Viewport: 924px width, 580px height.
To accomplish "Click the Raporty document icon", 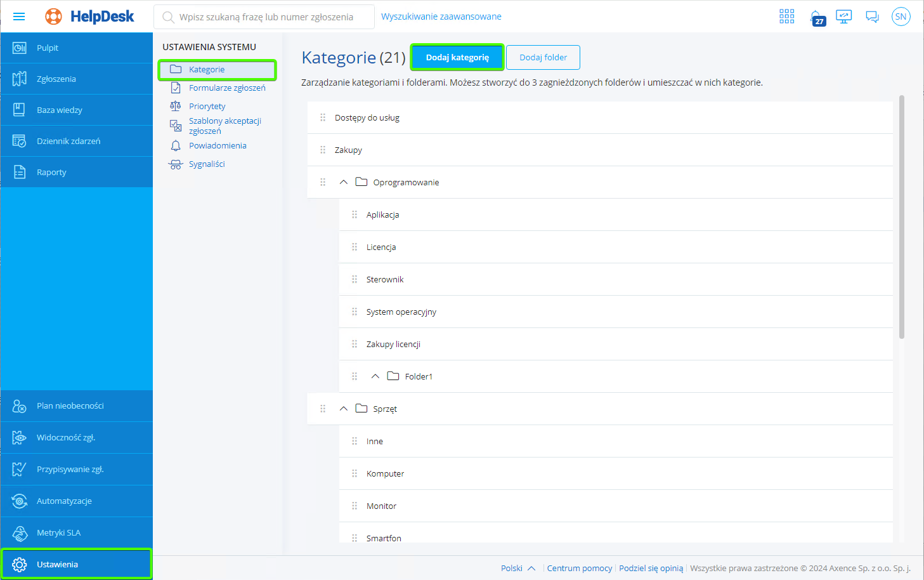I will (19, 171).
